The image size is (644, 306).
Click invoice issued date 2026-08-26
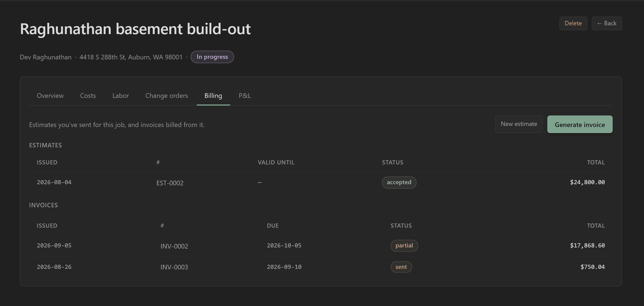pyautogui.click(x=54, y=267)
